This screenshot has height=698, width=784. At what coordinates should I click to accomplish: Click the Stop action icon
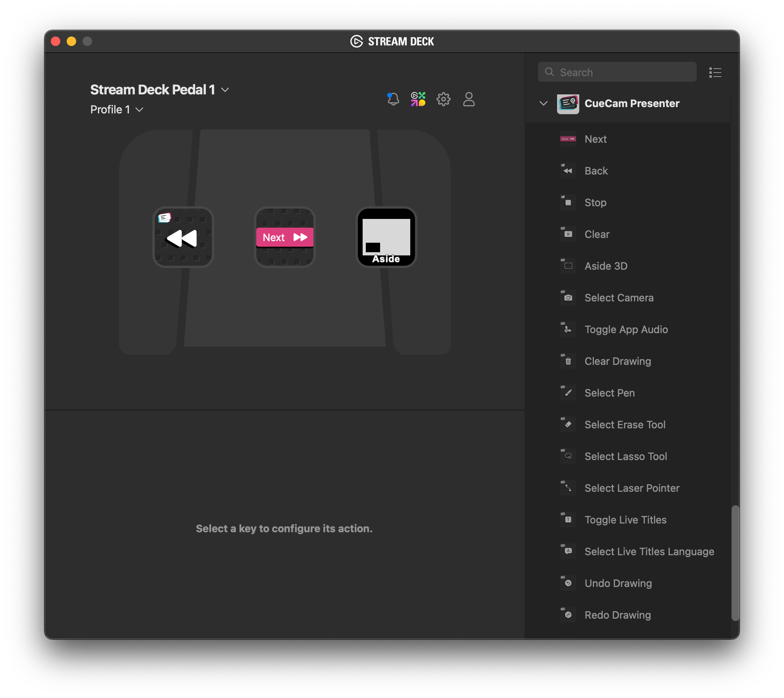[568, 203]
